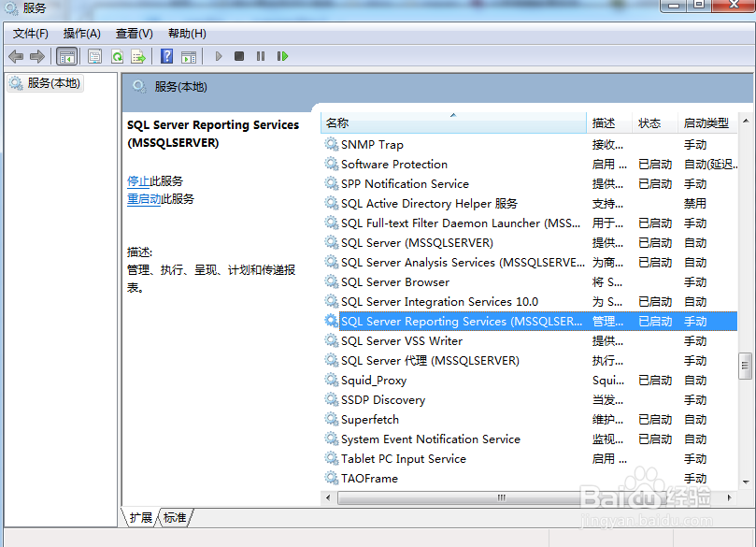
Task: Click gear icon of Superfetch service
Action: tap(331, 419)
